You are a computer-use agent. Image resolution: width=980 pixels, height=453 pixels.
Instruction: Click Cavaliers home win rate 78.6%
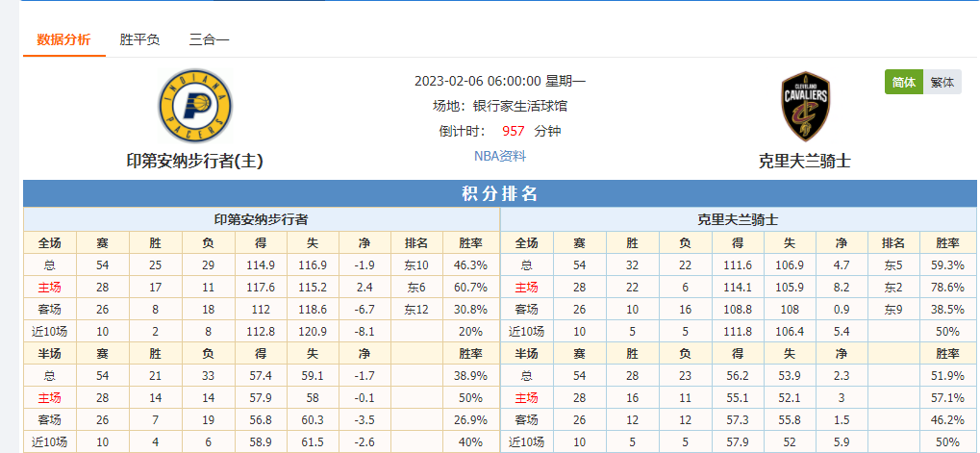(x=947, y=288)
